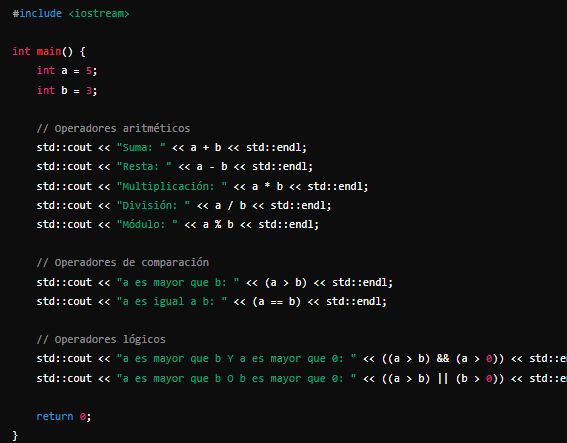Viewport: 567px width, 443px height.
Task: Click the string containing 'b O b es mayor'
Action: (x=236, y=379)
